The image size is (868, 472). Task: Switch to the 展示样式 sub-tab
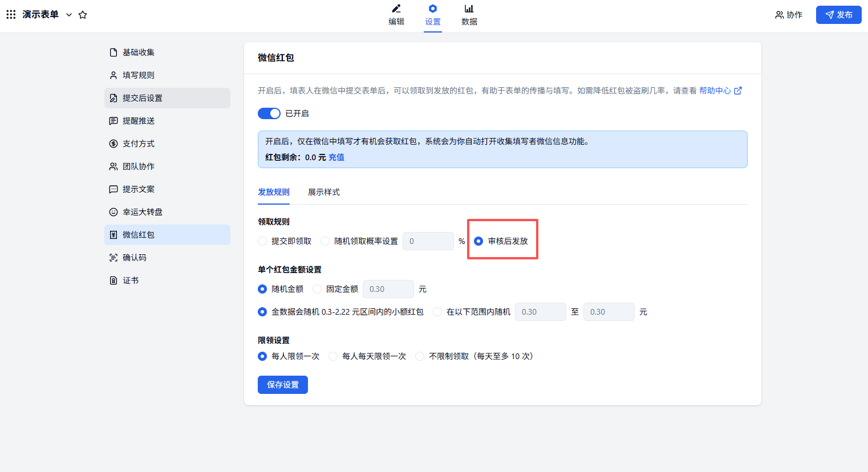click(323, 192)
